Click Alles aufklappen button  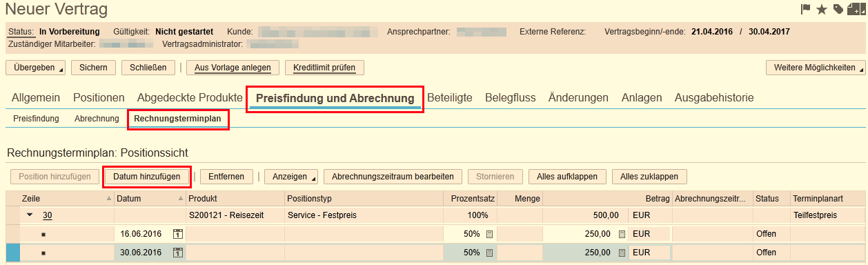click(x=567, y=177)
